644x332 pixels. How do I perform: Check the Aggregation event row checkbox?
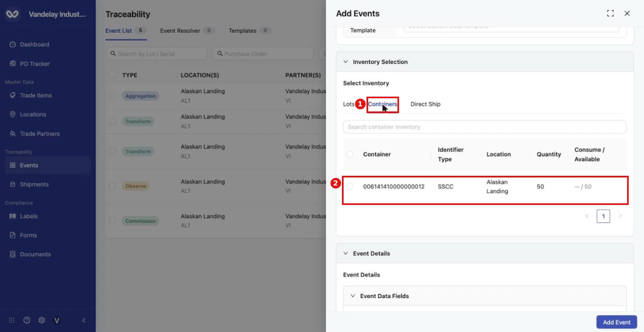112,96
